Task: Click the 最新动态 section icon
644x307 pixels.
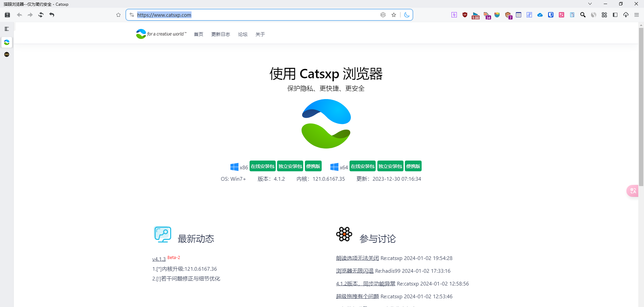Action: pyautogui.click(x=163, y=234)
